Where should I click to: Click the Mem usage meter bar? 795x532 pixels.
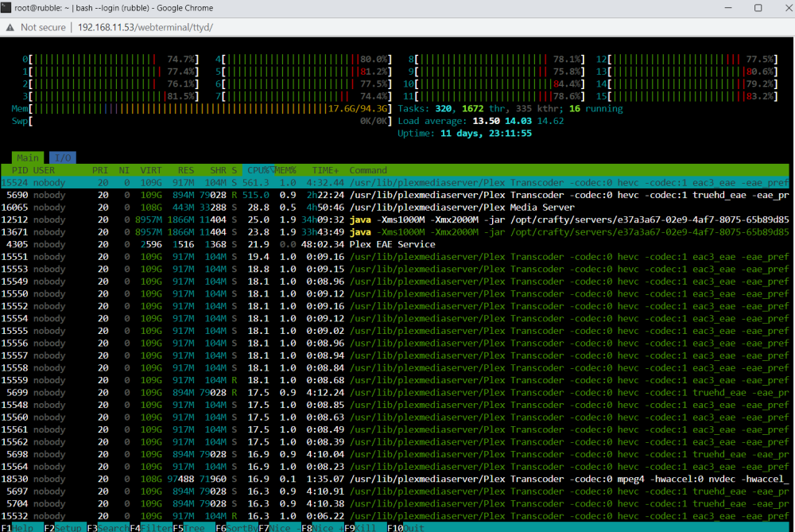click(202, 108)
